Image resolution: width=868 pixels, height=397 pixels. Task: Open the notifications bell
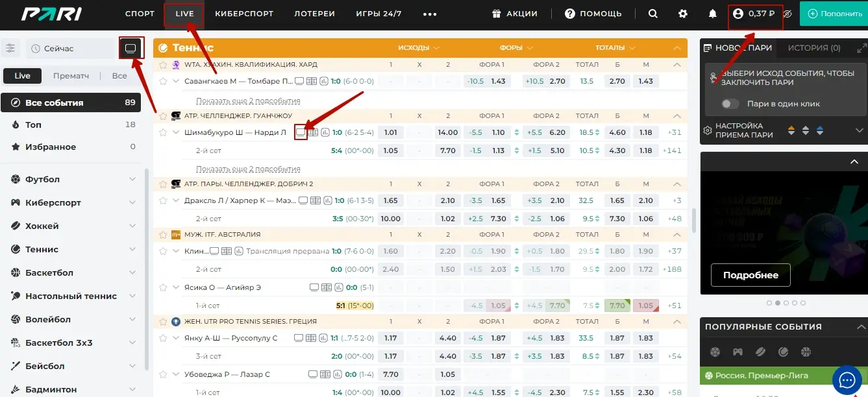713,14
